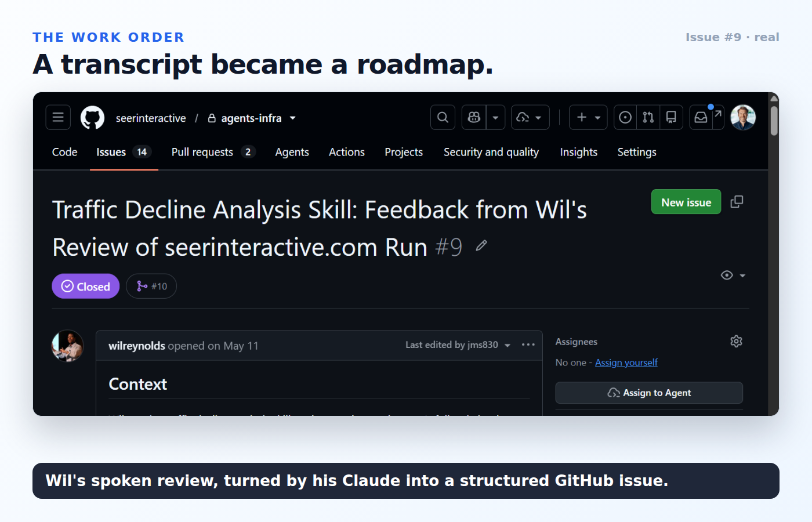812x522 pixels.
Task: Expand the Copilot dropdown arrow
Action: click(495, 117)
